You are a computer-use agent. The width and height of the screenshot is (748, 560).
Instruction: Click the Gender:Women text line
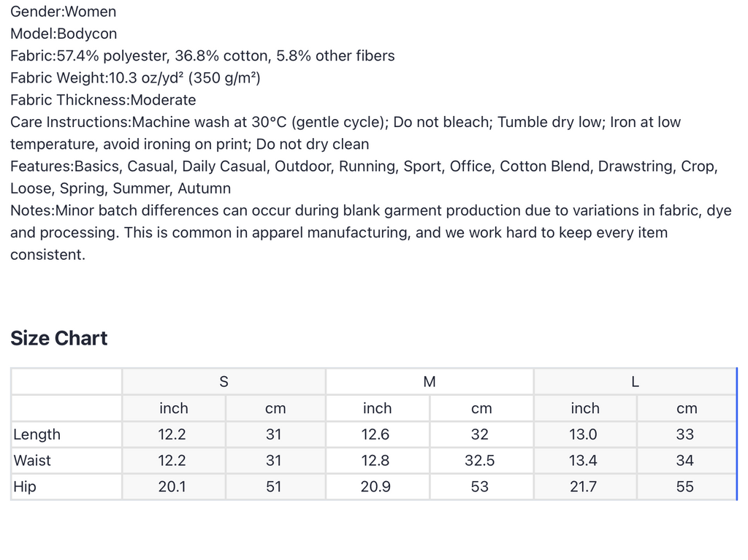click(x=63, y=12)
